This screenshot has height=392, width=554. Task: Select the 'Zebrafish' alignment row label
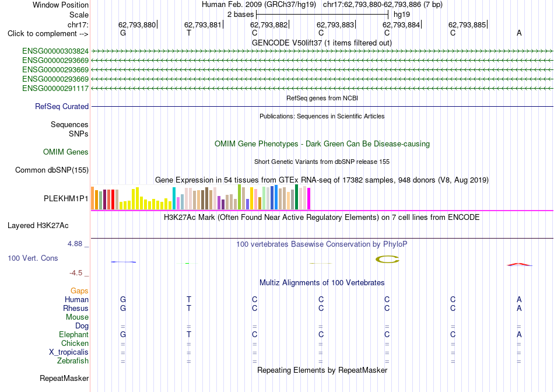73,361
